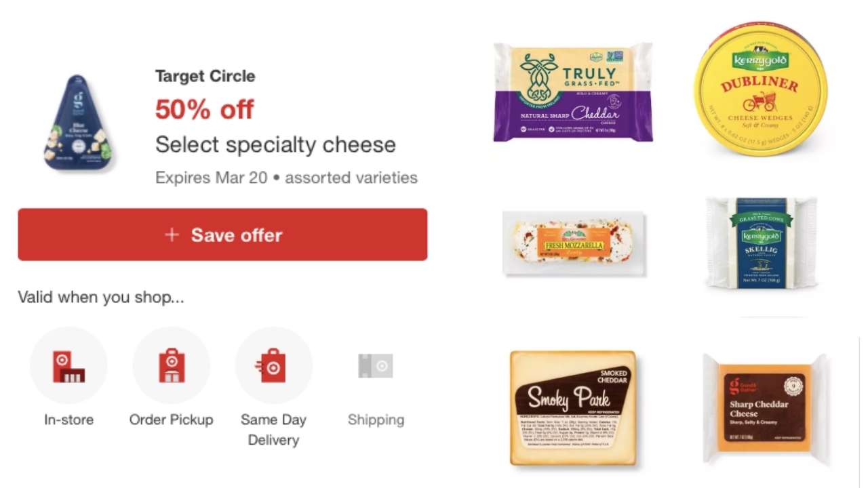Screen dimensions: 868x488
Task: Click the Save offer button
Action: [222, 235]
